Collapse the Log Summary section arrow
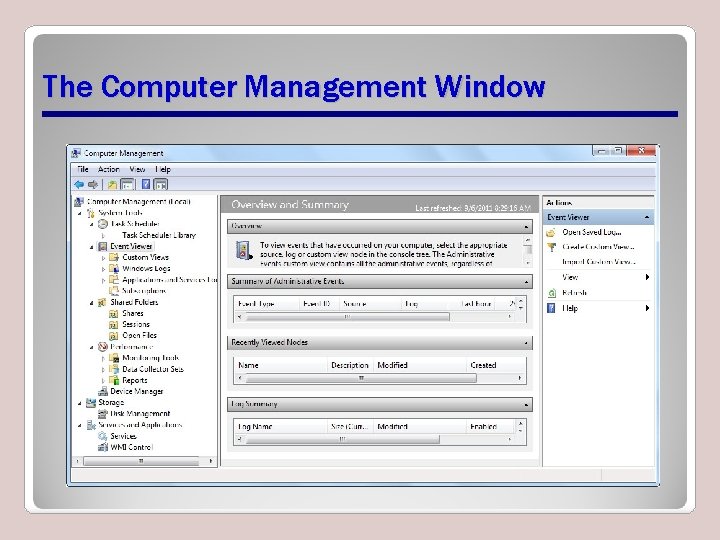The height and width of the screenshot is (540, 720). [x=526, y=405]
